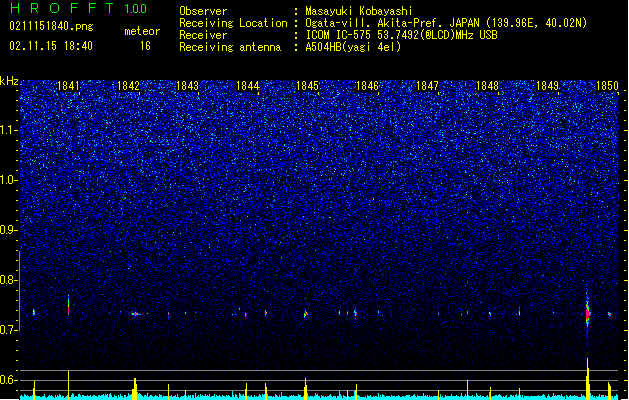629x400 pixels.
Task: Click the Ogata-vill. Akita-Pref. JAPAN location text
Action: click(446, 23)
